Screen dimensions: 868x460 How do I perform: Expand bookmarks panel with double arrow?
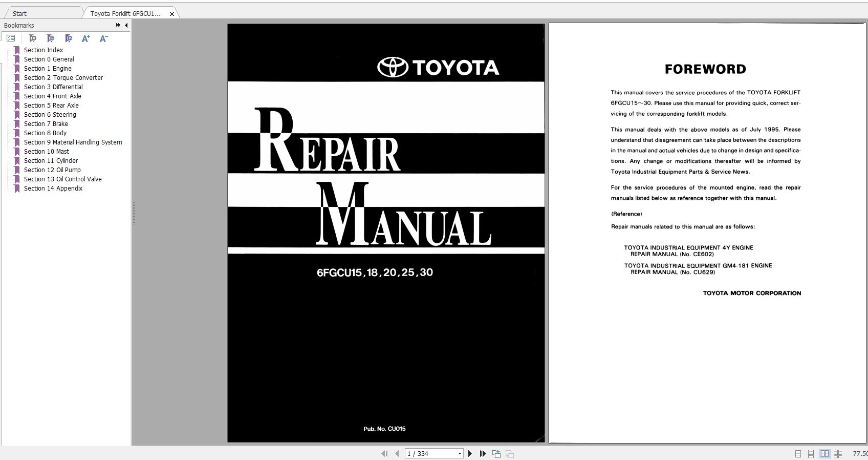(118, 25)
